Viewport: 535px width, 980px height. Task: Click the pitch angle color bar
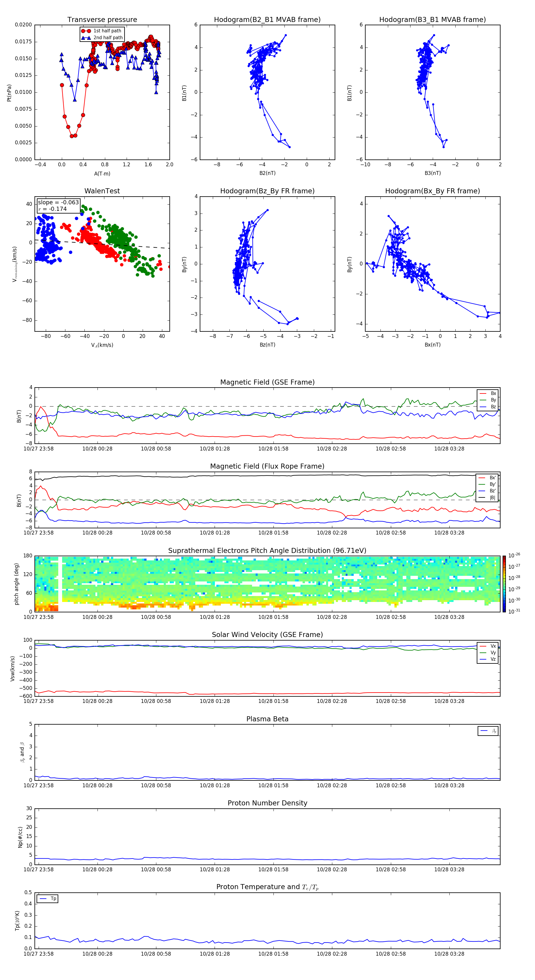click(x=504, y=584)
